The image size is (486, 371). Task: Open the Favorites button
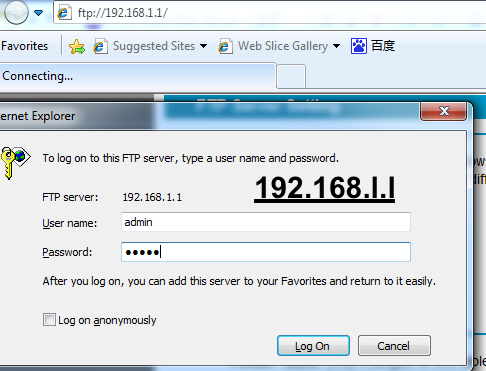coord(24,46)
